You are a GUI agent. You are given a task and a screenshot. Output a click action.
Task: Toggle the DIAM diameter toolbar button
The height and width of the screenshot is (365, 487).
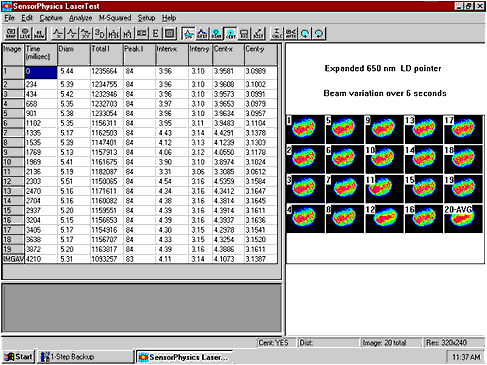(216, 33)
